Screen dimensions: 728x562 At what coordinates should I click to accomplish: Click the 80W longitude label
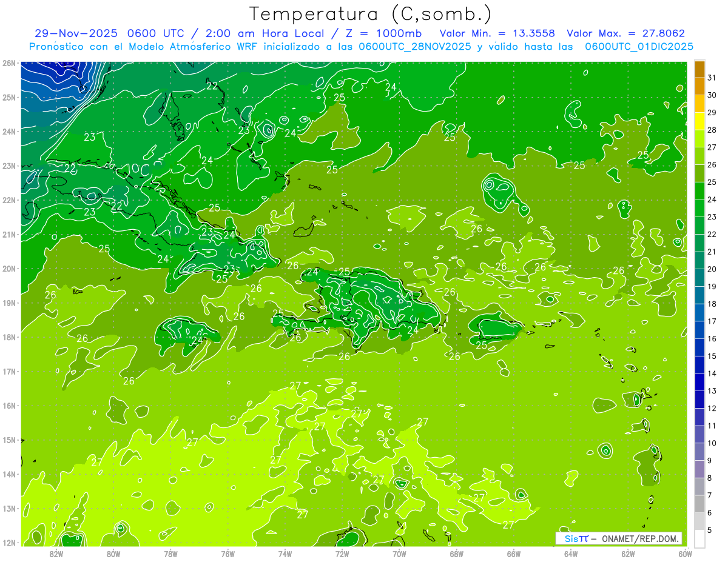click(x=113, y=554)
